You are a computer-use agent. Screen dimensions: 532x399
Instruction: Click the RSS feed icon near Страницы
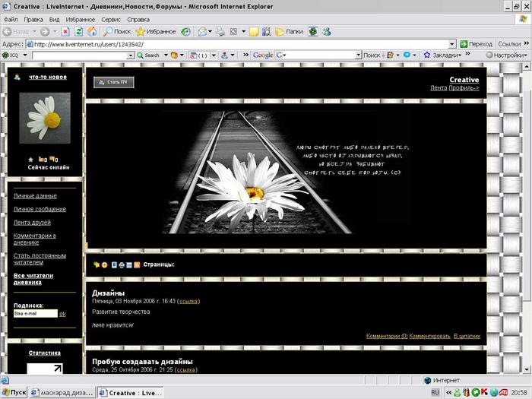(137, 264)
